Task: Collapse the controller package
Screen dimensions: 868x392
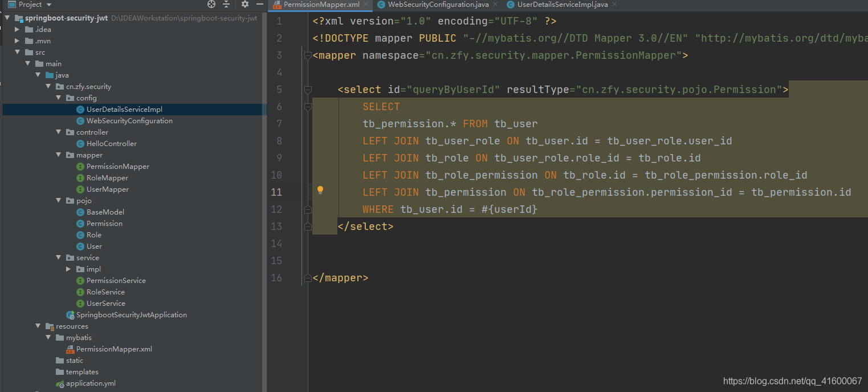Action: pyautogui.click(x=59, y=132)
